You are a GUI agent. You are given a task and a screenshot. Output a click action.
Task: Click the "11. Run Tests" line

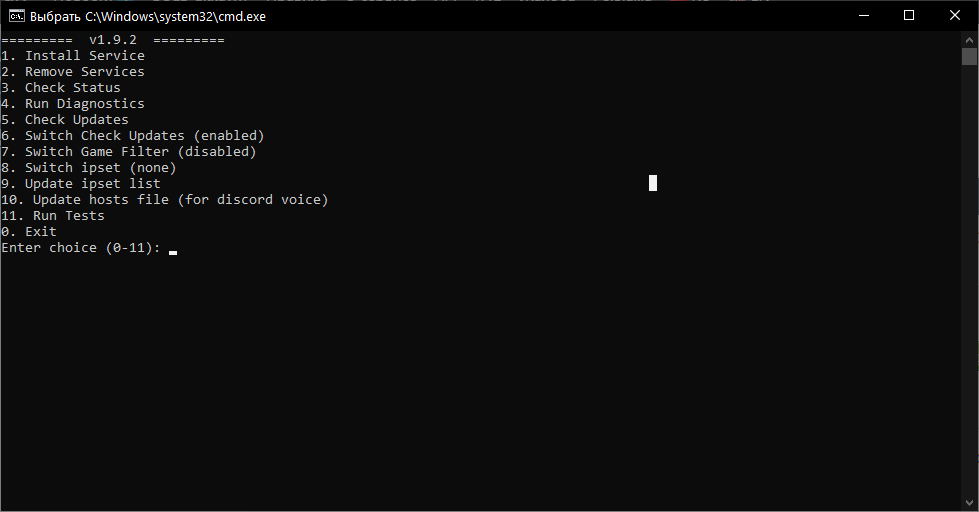point(53,216)
